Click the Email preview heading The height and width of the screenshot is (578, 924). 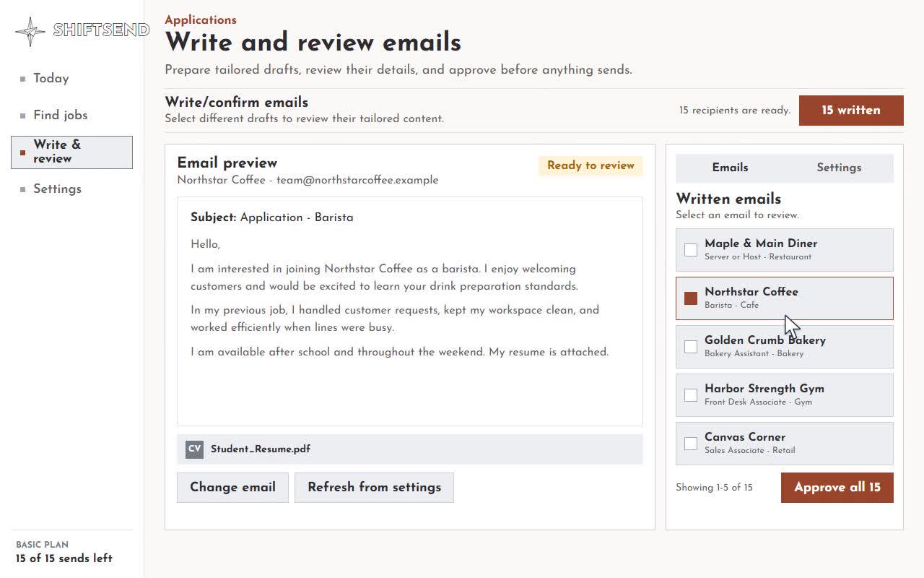227,163
